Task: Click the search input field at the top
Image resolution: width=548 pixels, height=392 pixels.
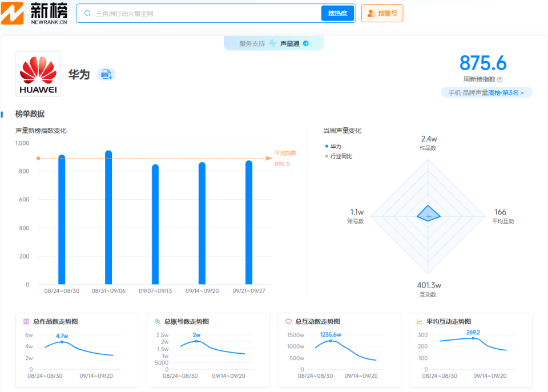Action: [x=200, y=13]
